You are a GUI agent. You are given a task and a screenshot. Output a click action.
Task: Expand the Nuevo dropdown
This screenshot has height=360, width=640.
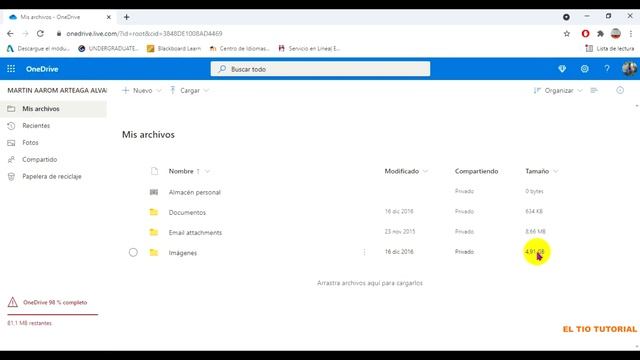(142, 90)
